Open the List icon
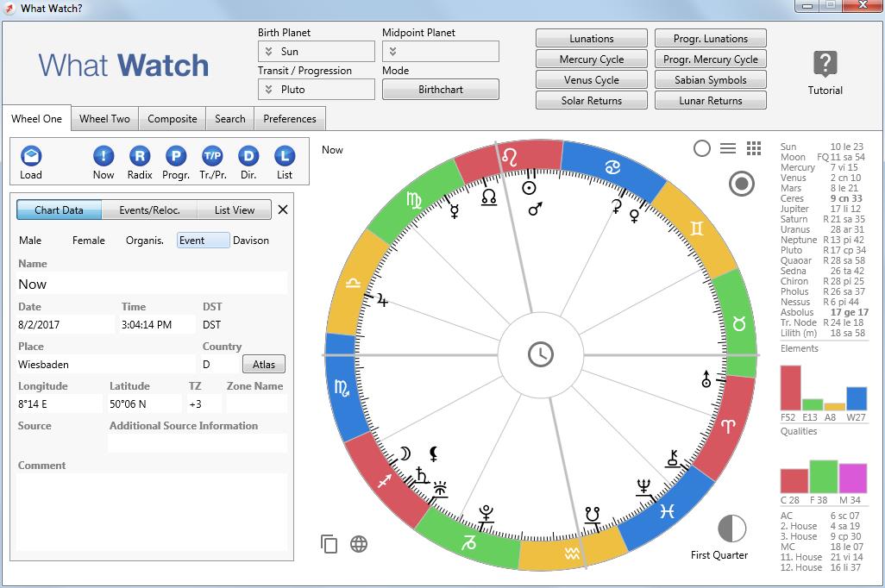Viewport: 885px width, 588px height. 285,156
